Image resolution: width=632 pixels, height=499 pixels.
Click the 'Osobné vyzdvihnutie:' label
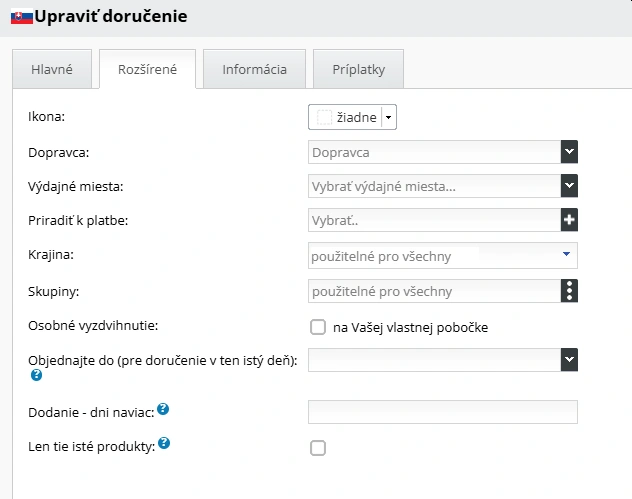[x=93, y=326]
